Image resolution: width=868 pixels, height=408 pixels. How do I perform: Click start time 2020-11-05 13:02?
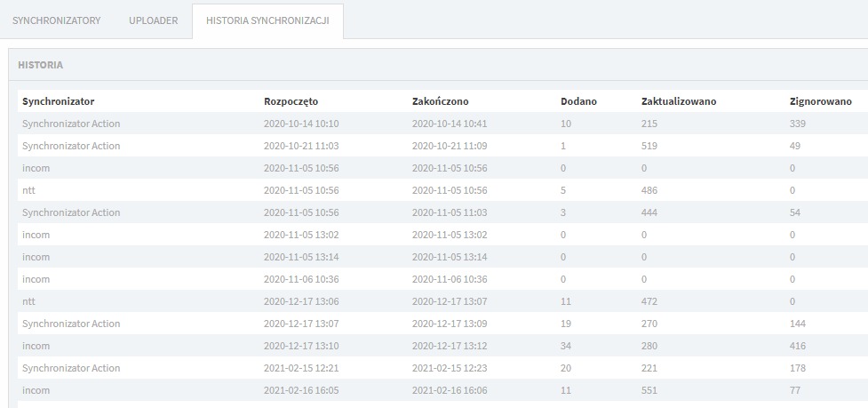point(301,235)
